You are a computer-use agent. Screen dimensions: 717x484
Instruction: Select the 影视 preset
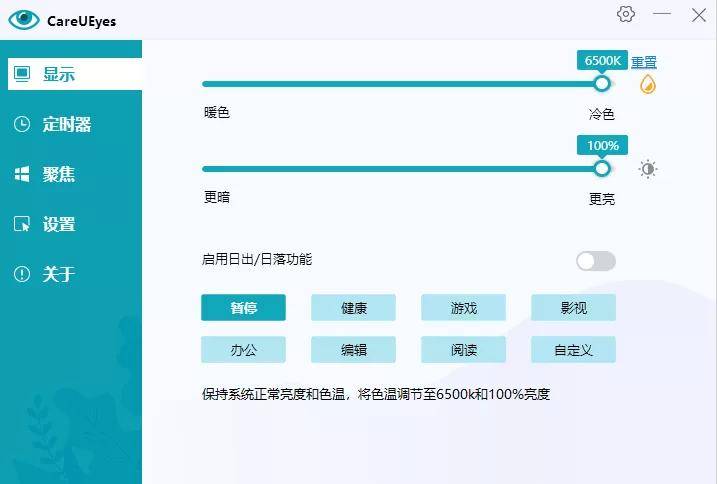click(573, 307)
